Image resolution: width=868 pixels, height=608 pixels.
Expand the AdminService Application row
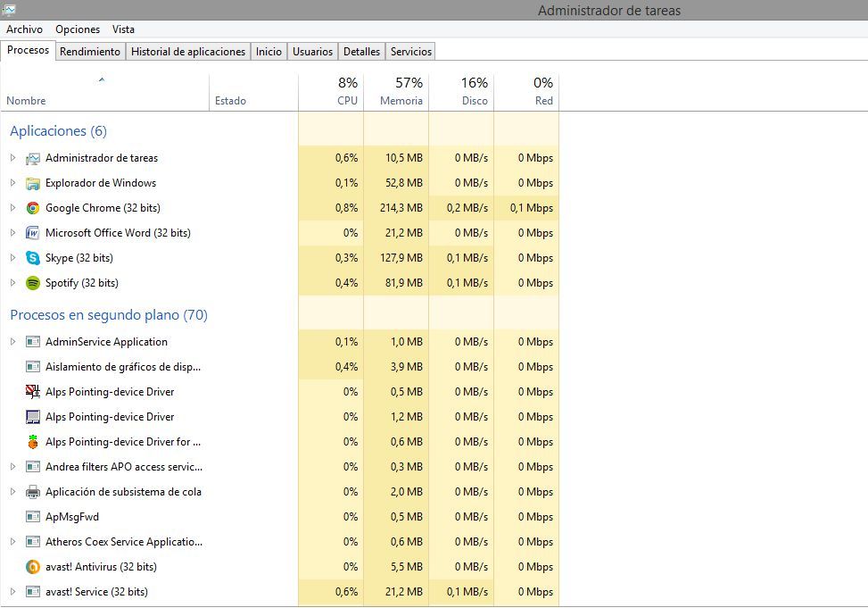[x=12, y=342]
